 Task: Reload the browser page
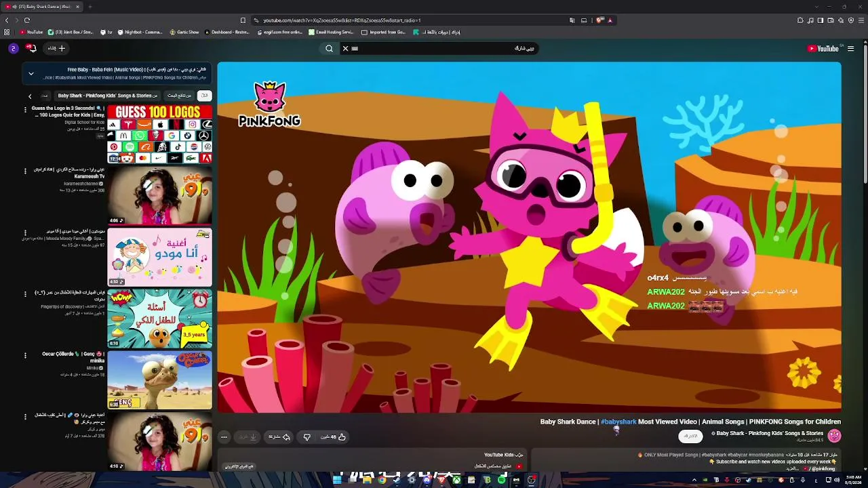pos(28,20)
